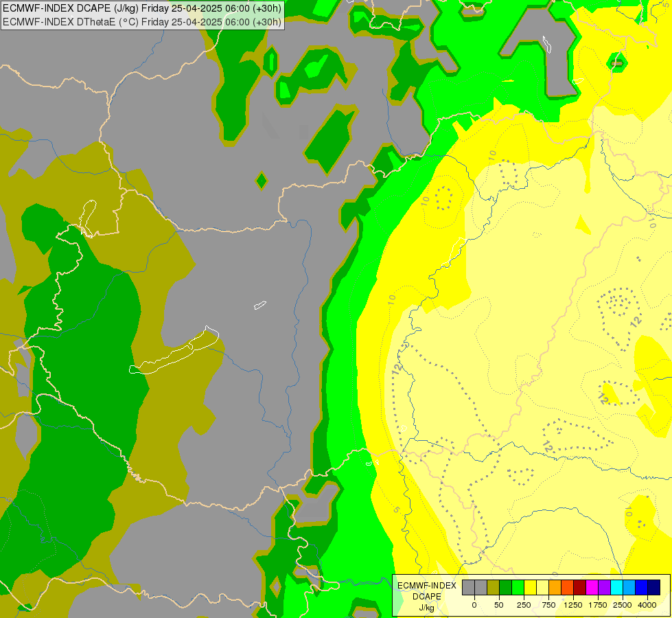The width and height of the screenshot is (672, 618).
Task: Pick the saturated yellow legend swatch
Action: (531, 588)
